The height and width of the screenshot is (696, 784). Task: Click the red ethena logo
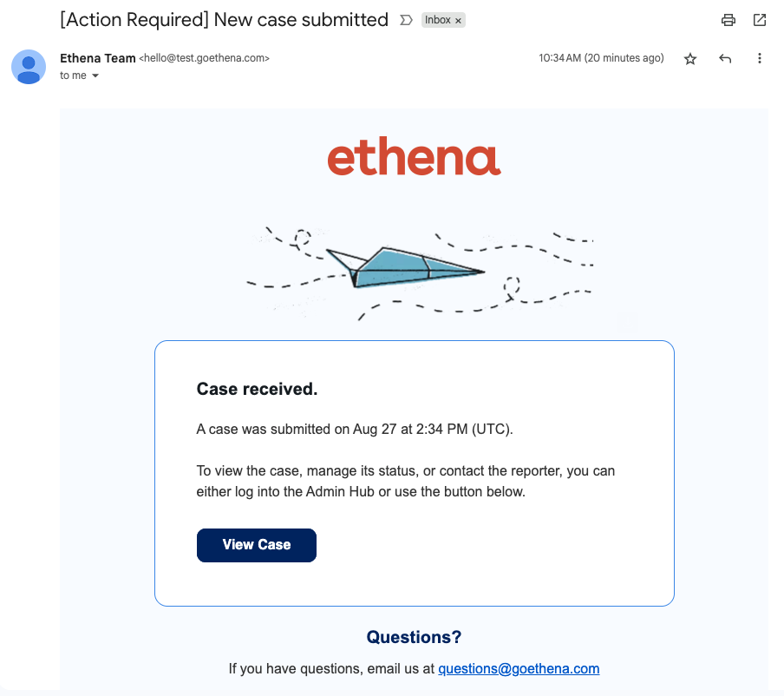(414, 159)
